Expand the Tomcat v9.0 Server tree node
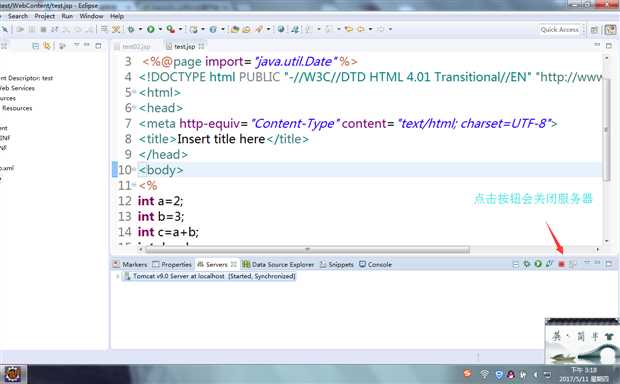Image resolution: width=620 pixels, height=384 pixels. (117, 276)
